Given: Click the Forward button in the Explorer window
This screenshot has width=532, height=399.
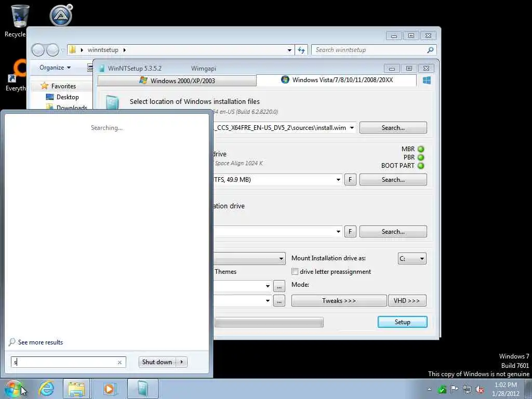Looking at the screenshot, I should [x=52, y=50].
